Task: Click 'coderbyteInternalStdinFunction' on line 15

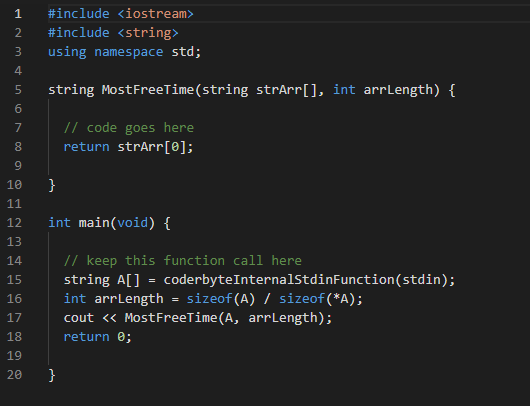Action: [x=279, y=280]
